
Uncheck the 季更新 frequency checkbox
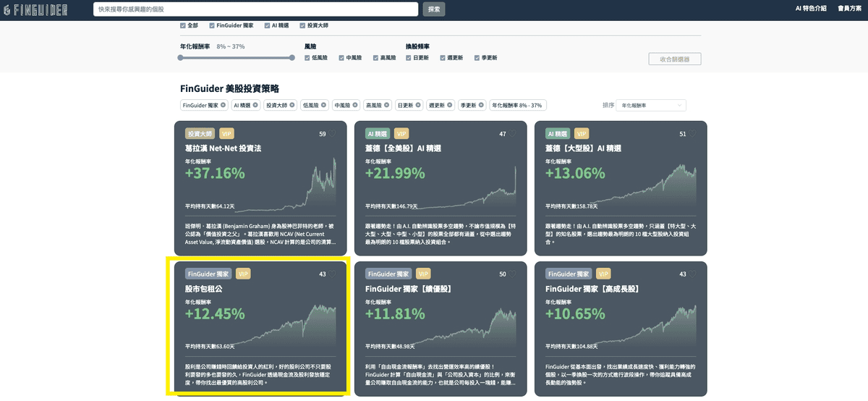point(477,58)
